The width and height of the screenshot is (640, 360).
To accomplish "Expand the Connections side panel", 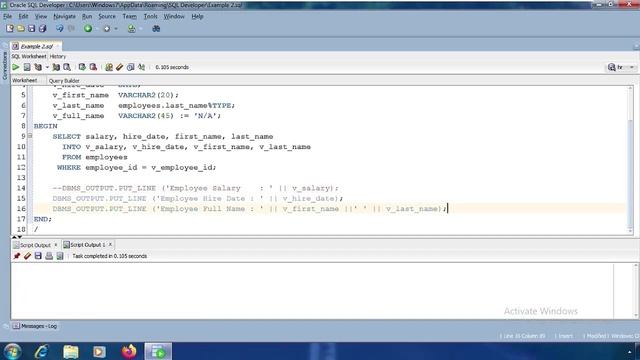I will [x=5, y=65].
